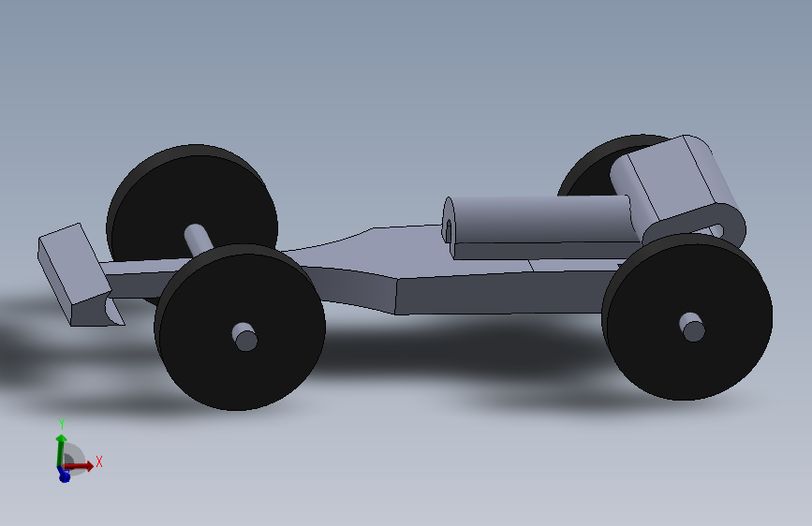Click the blue Z axis ball of the triad
The image size is (812, 526).
[x=65, y=475]
